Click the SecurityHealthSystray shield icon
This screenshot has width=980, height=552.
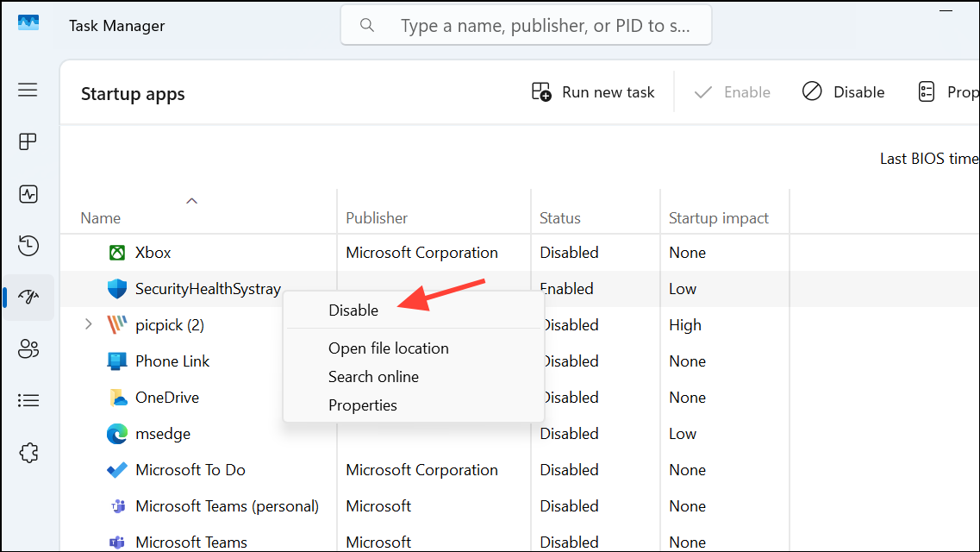tap(117, 289)
